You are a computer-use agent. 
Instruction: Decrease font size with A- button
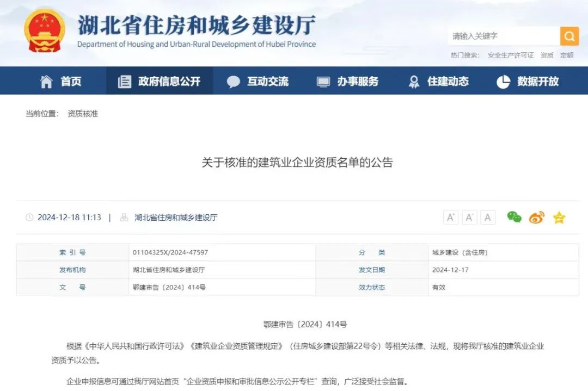469,218
